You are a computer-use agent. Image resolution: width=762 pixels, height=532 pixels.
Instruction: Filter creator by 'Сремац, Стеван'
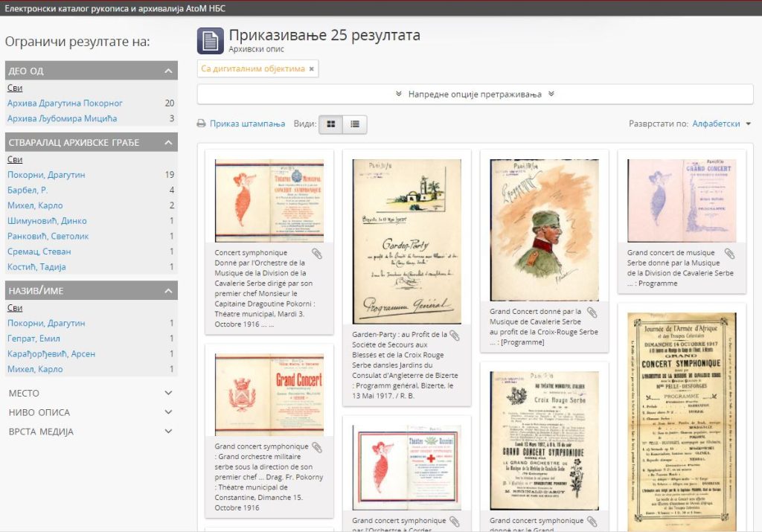[x=39, y=251]
